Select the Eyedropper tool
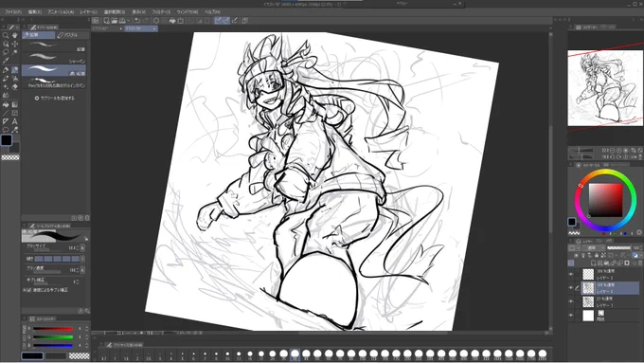The height and width of the screenshot is (363, 644). pos(6,61)
